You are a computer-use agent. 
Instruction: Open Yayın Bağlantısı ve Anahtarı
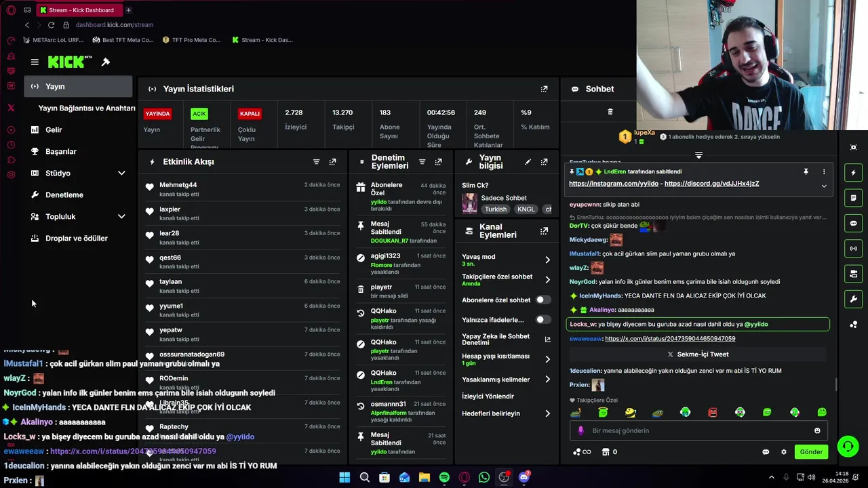[x=86, y=108]
